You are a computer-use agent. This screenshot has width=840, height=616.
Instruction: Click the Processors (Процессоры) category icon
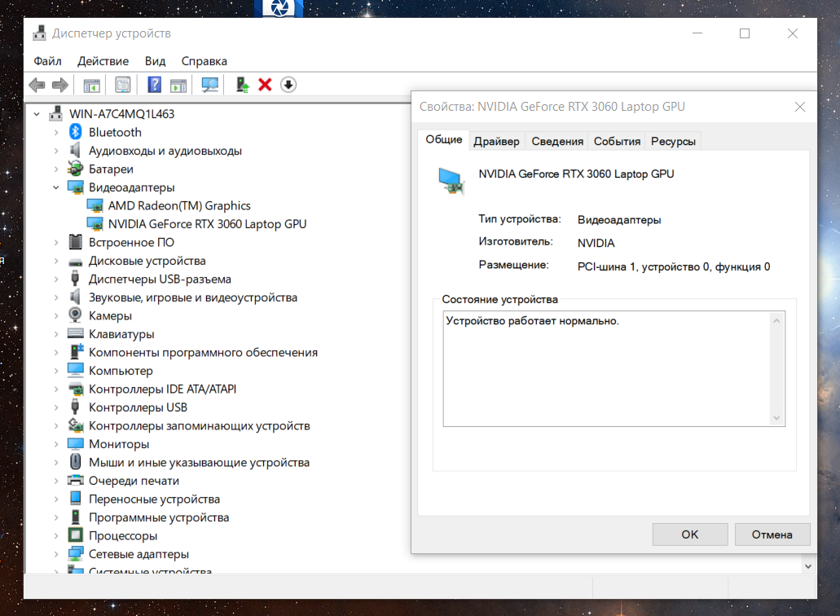[76, 535]
